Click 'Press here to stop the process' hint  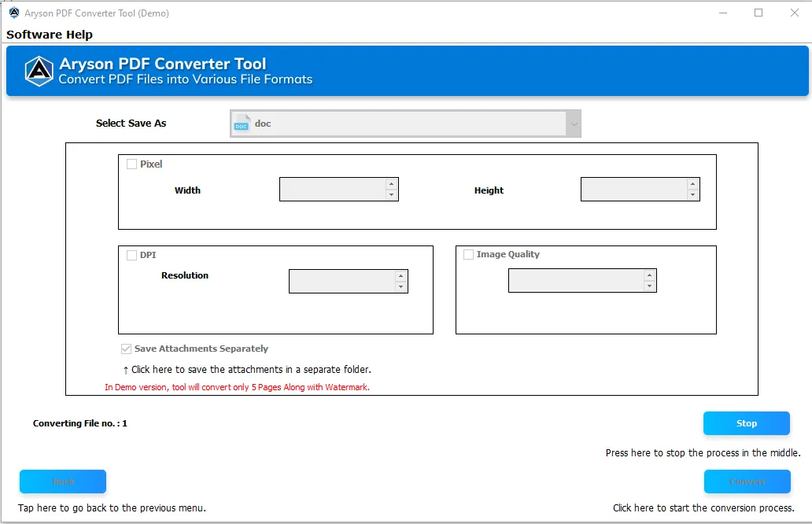point(703,453)
